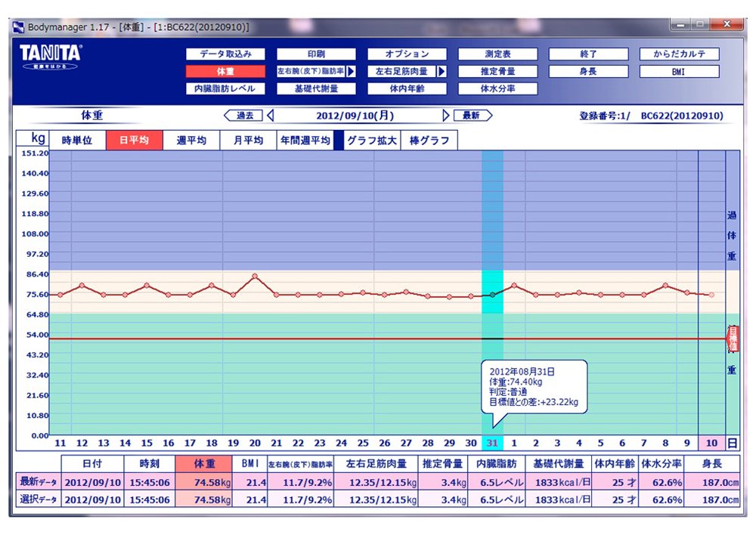Select the data point on day 20
This screenshot has width=756, height=535.
255,276
